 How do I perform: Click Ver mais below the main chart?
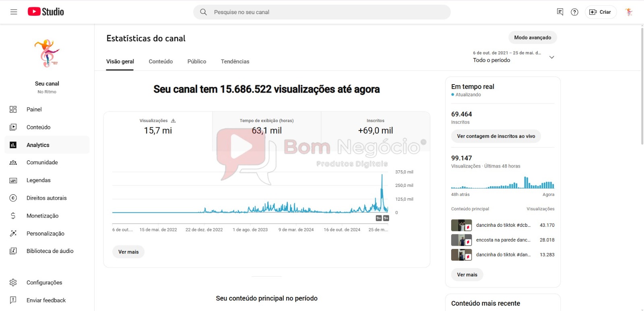coord(128,252)
